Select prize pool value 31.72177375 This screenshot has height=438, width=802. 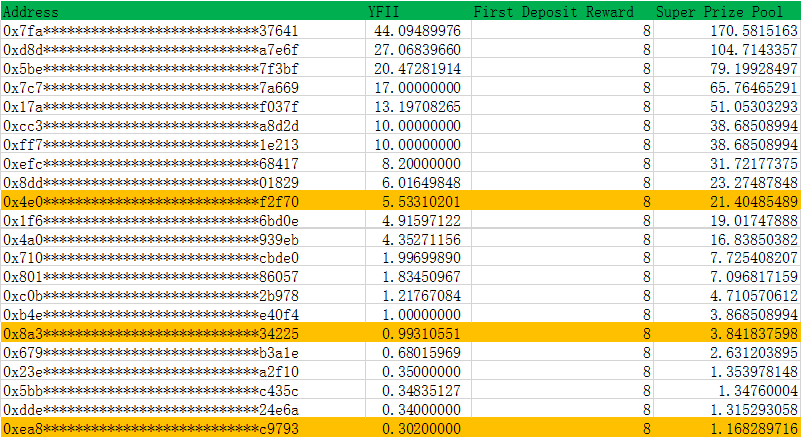pyautogui.click(x=754, y=164)
